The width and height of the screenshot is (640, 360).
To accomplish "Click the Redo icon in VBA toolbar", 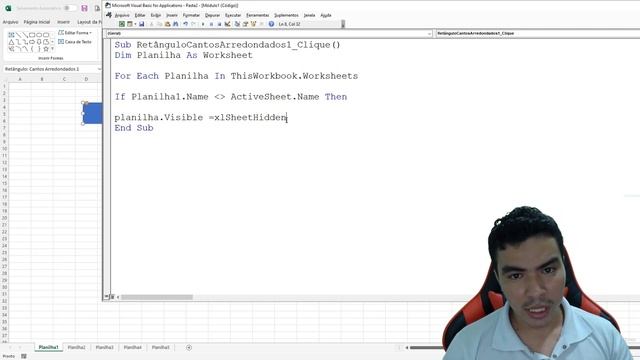I will tap(193, 24).
